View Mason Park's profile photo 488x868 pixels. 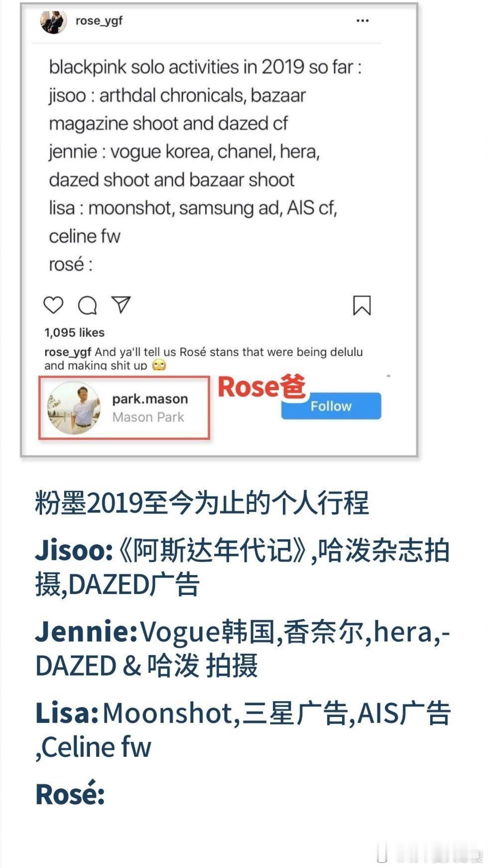(74, 408)
